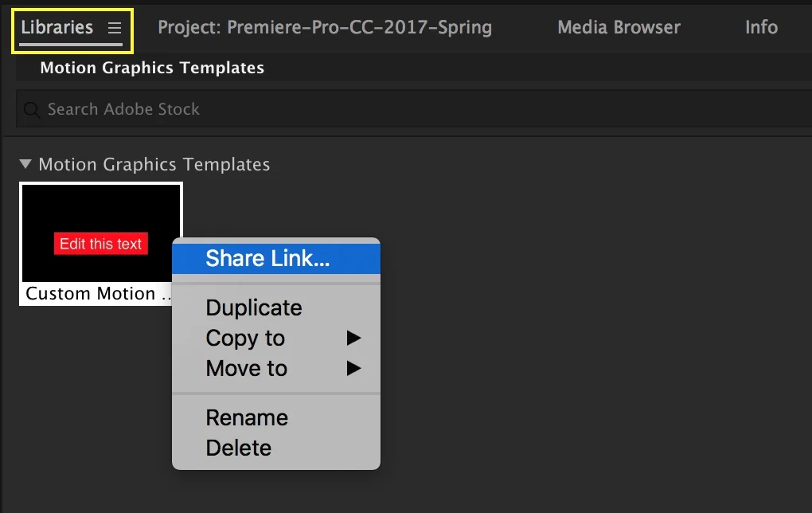Screen dimensions: 812x513
Task: Collapse the Motion Graphics Templates disclosure triangle
Action: click(25, 164)
